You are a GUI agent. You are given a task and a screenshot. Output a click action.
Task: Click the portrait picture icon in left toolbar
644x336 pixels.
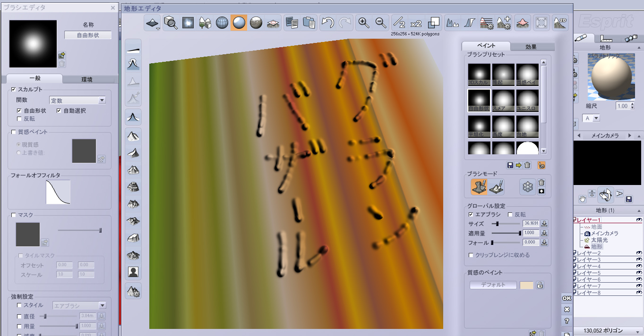tap(133, 272)
